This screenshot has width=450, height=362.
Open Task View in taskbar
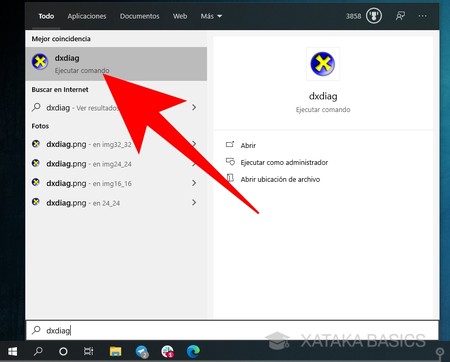click(89, 351)
